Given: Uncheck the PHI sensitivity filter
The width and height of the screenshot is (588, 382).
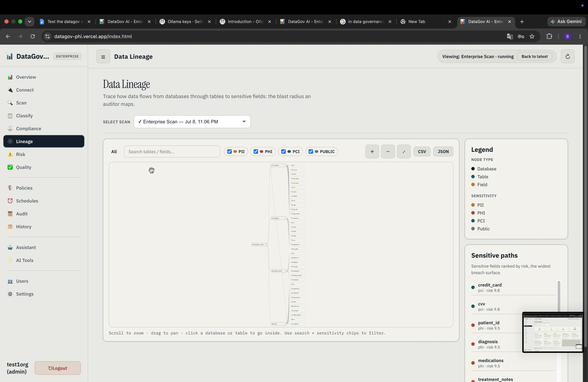Looking at the screenshot, I should pyautogui.click(x=256, y=151).
